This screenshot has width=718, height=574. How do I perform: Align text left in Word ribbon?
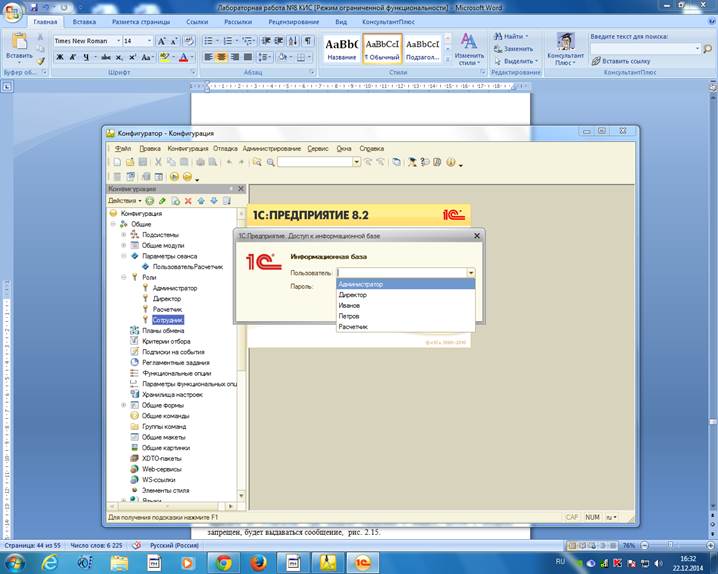point(208,57)
